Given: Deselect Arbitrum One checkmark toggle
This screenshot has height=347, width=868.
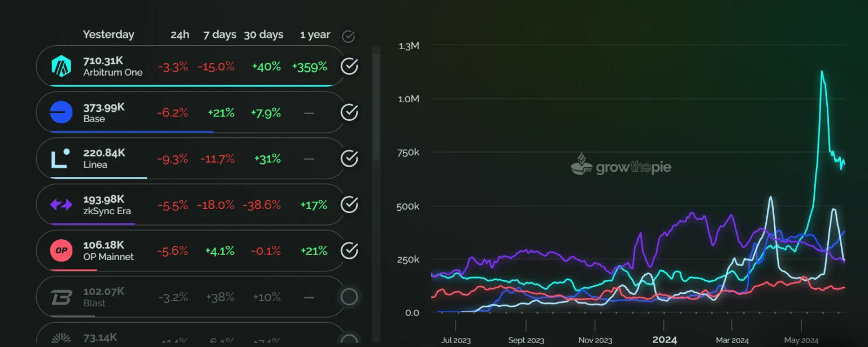Looking at the screenshot, I should pyautogui.click(x=349, y=66).
